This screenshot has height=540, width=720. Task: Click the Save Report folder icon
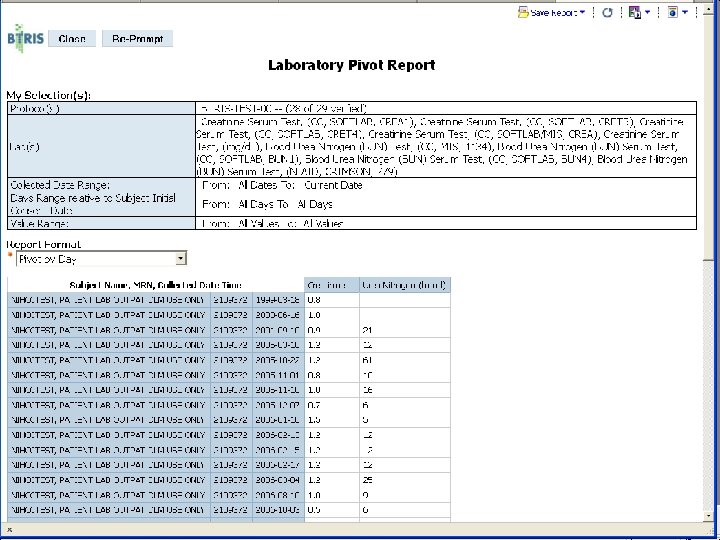523,12
